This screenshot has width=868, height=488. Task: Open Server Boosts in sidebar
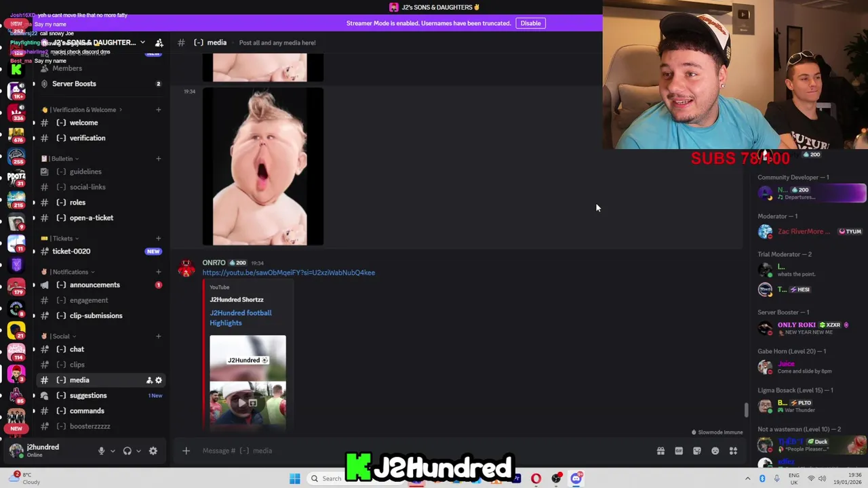pos(100,84)
